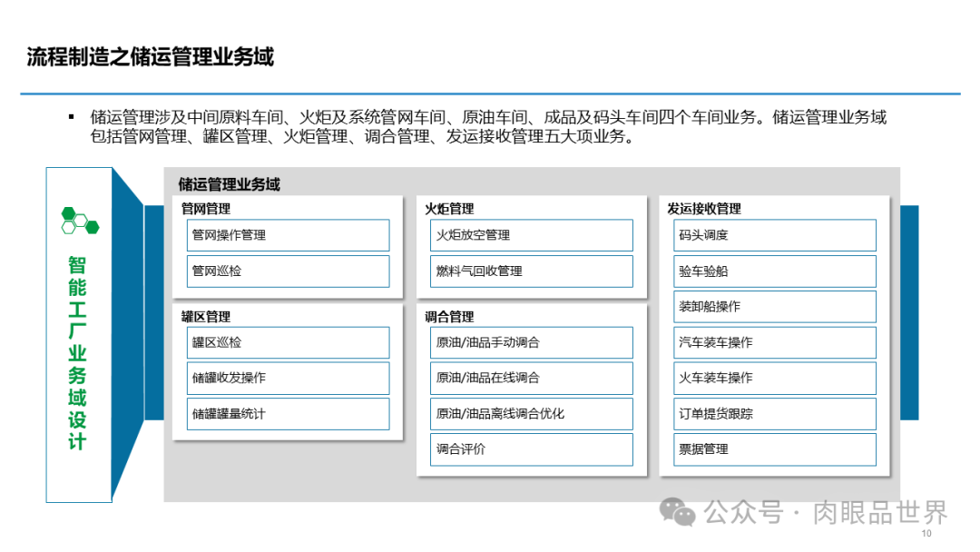Click the 火炬管理 group heading
980x552 pixels.
coord(449,209)
